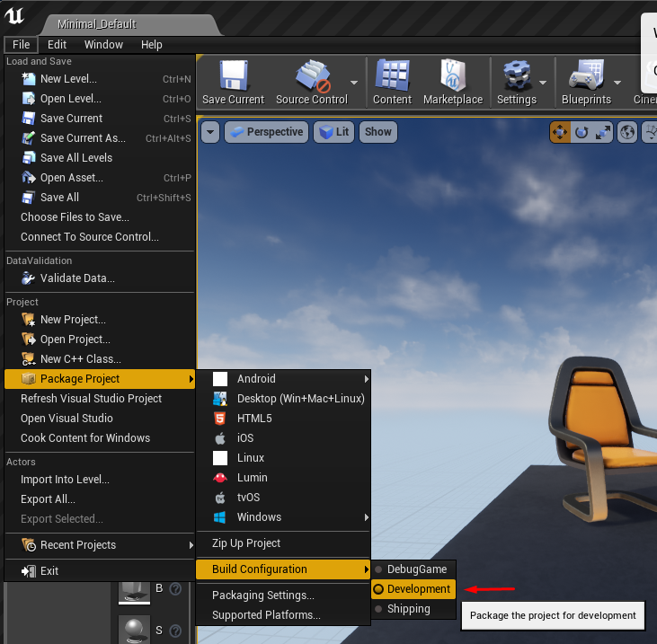Choose Choose Files to Save entry

[x=100, y=216]
